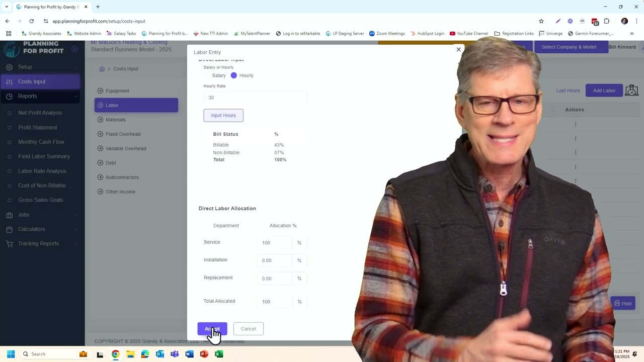The width and height of the screenshot is (644, 362).
Task: Expand the Tracking Reports sidebar menu
Action: 41,243
